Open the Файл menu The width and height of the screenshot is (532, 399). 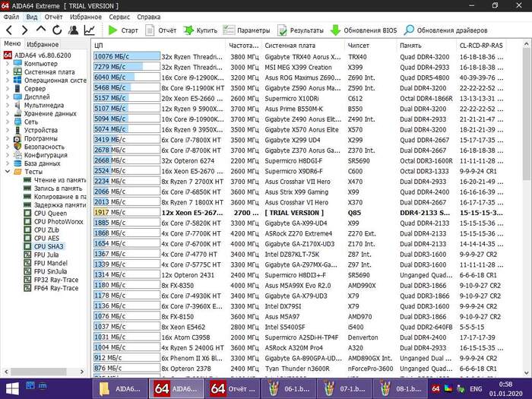coord(11,17)
